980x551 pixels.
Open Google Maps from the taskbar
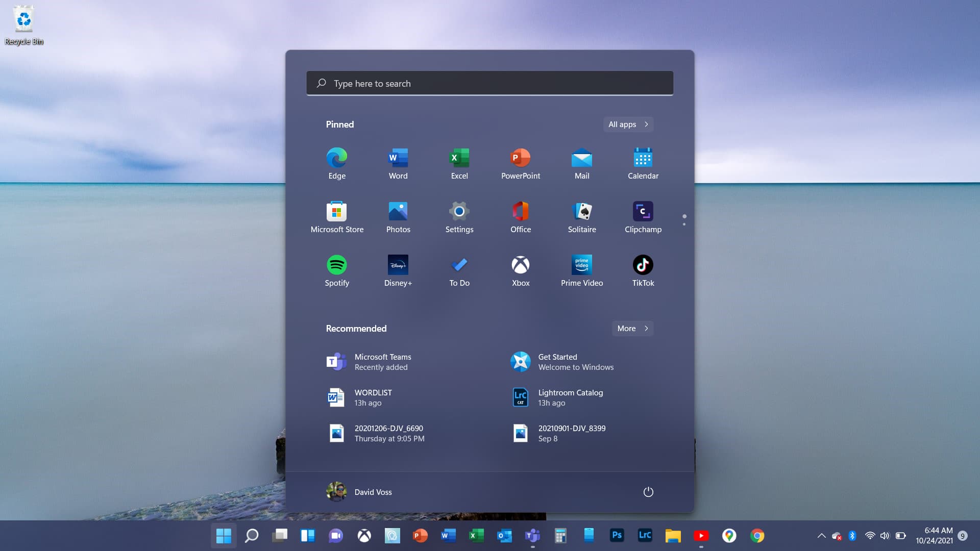coord(729,536)
